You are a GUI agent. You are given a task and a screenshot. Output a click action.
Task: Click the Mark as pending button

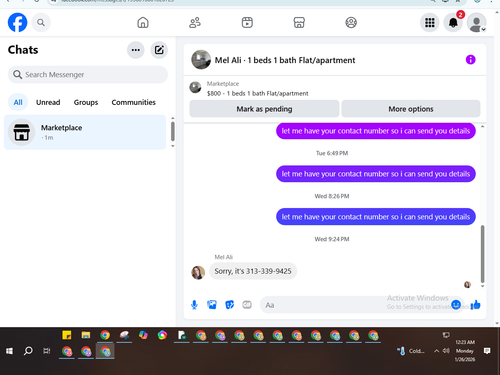click(x=264, y=109)
